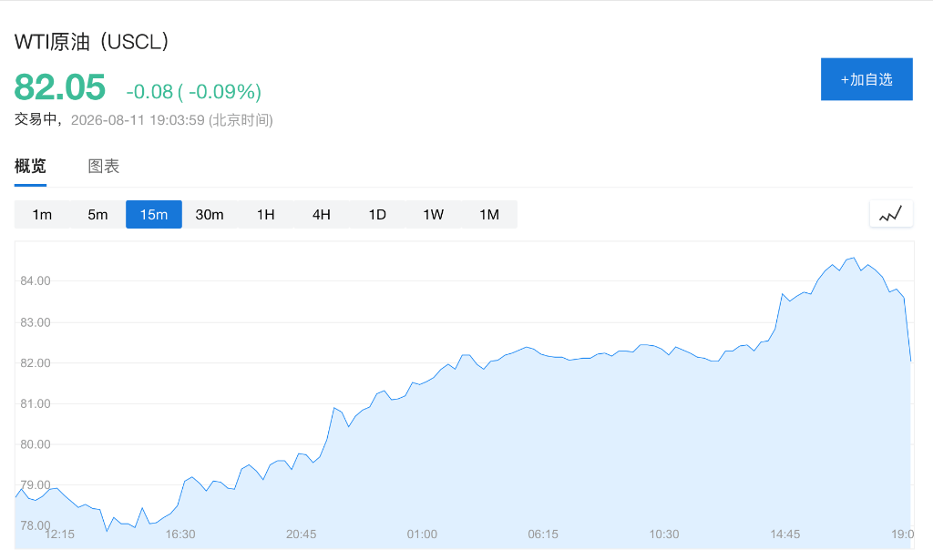Switch chart to 4H interval
Image resolution: width=933 pixels, height=560 pixels.
pyautogui.click(x=322, y=215)
